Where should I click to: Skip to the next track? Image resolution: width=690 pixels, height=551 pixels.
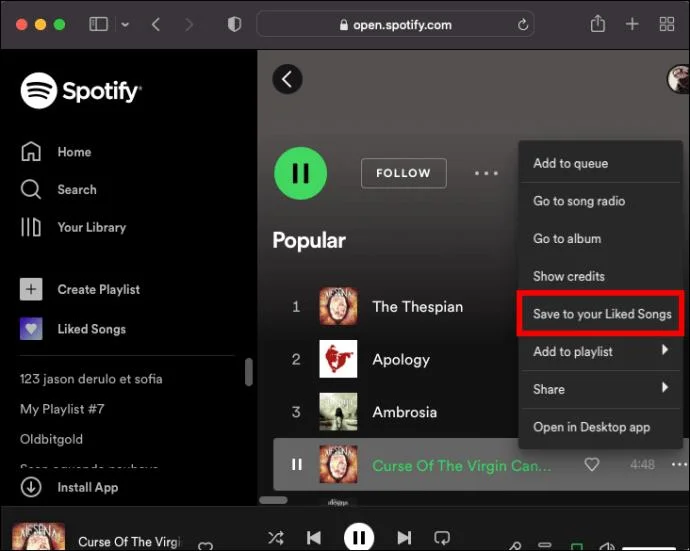(x=404, y=537)
